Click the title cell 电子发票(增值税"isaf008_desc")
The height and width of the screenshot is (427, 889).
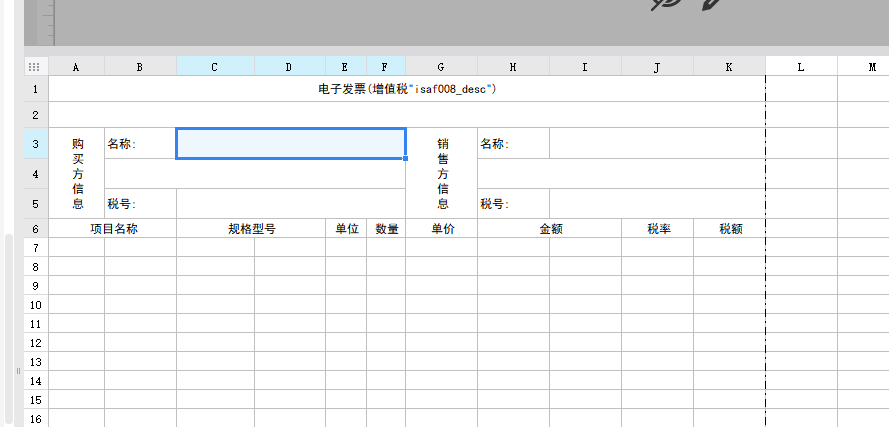tap(407, 89)
